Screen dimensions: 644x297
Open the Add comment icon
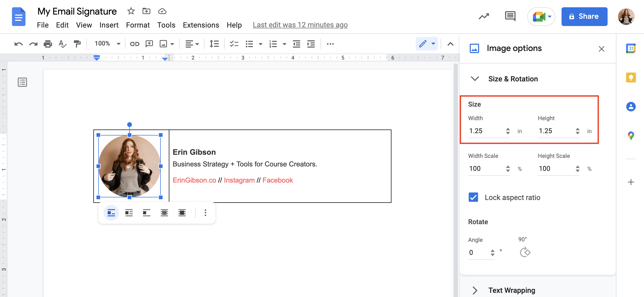point(149,44)
